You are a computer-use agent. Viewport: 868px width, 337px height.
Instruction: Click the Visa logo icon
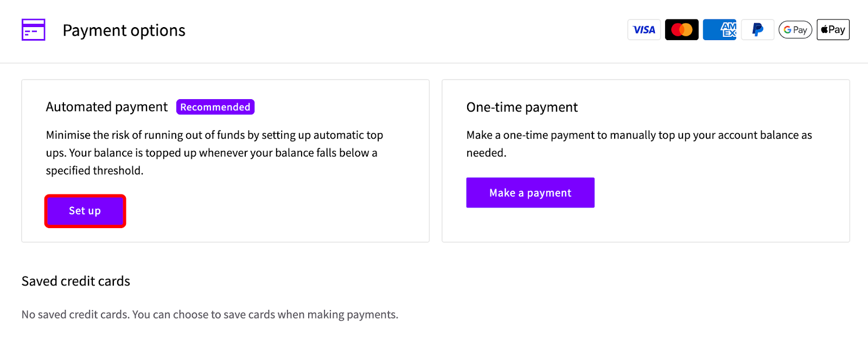coord(644,30)
